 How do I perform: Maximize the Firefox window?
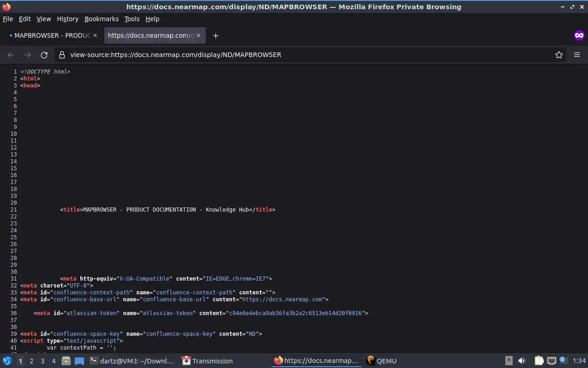572,7
